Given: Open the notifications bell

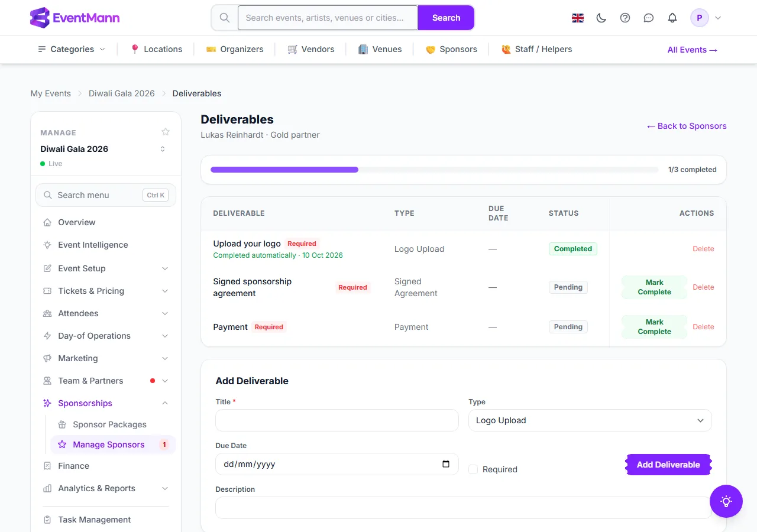Looking at the screenshot, I should coord(672,18).
